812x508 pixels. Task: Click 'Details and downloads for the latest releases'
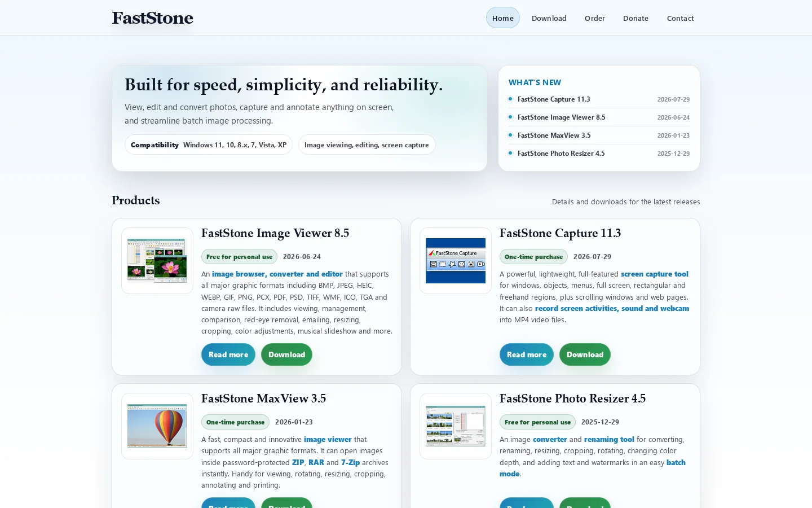(x=626, y=202)
